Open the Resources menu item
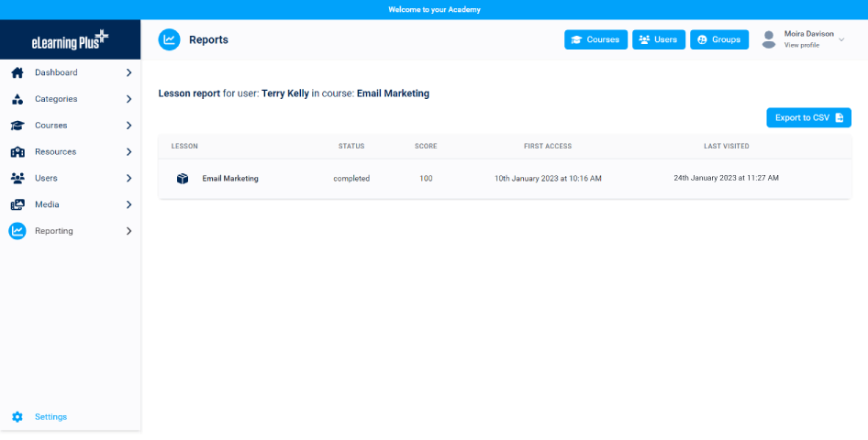This screenshot has height=440, width=868. click(x=55, y=152)
